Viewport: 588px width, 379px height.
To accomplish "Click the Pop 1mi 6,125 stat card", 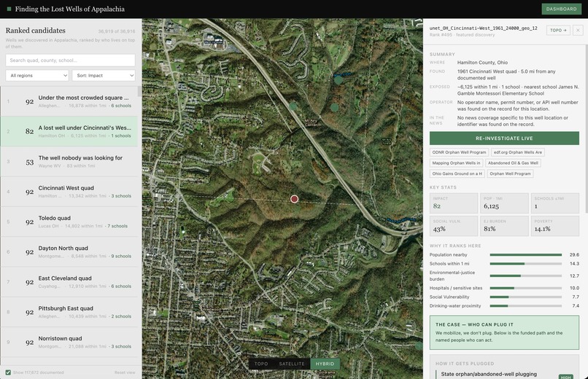I will [x=504, y=203].
